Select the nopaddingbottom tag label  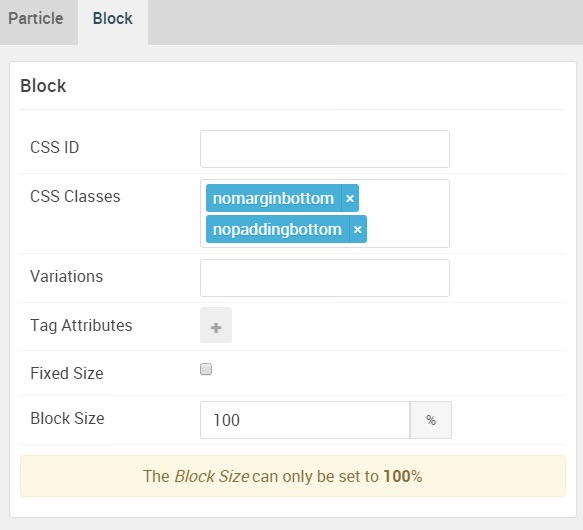coord(277,229)
